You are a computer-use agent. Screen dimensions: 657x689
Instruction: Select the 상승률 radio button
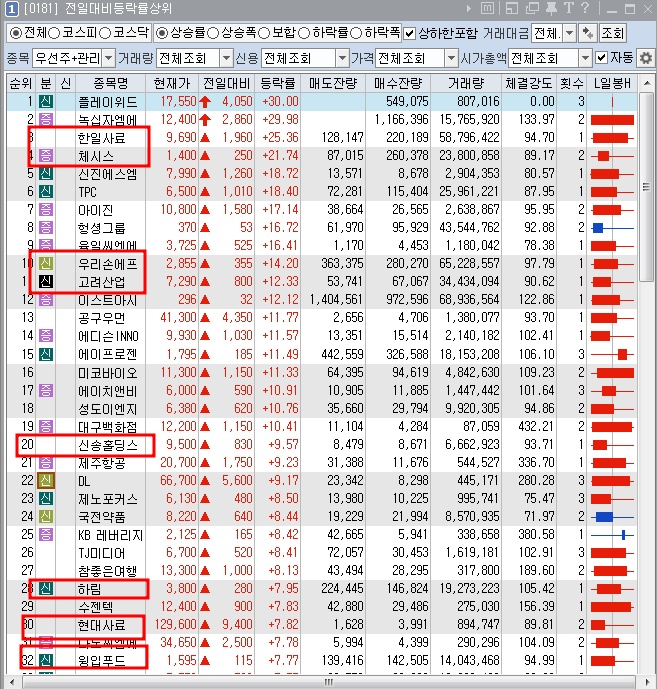pyautogui.click(x=162, y=33)
